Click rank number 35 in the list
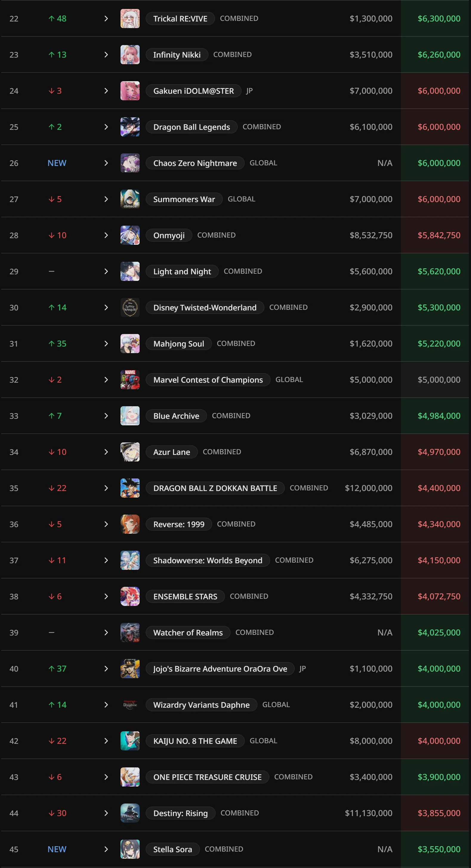The image size is (471, 868). (x=14, y=488)
